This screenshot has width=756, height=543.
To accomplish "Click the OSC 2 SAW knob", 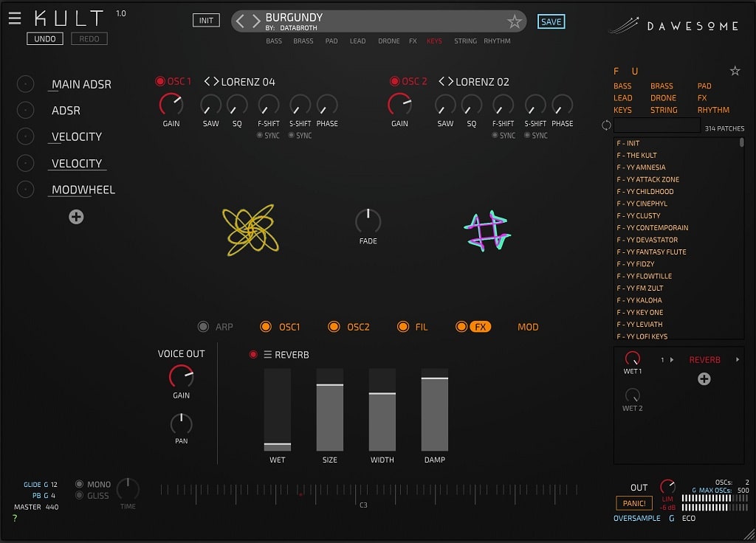I will (x=445, y=105).
